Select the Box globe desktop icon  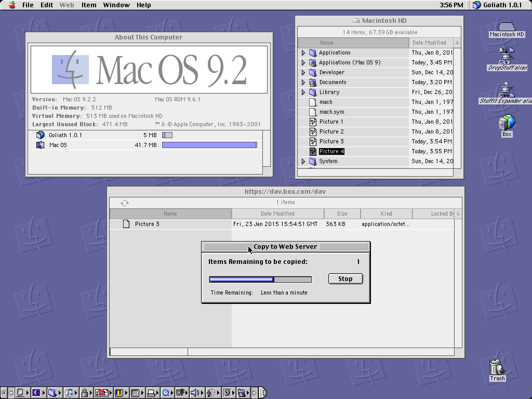[x=507, y=123]
